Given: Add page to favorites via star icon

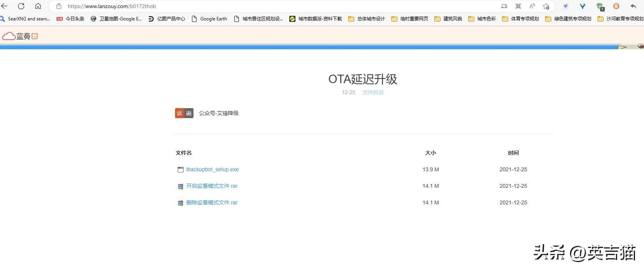Looking at the screenshot, I should tap(546, 6).
